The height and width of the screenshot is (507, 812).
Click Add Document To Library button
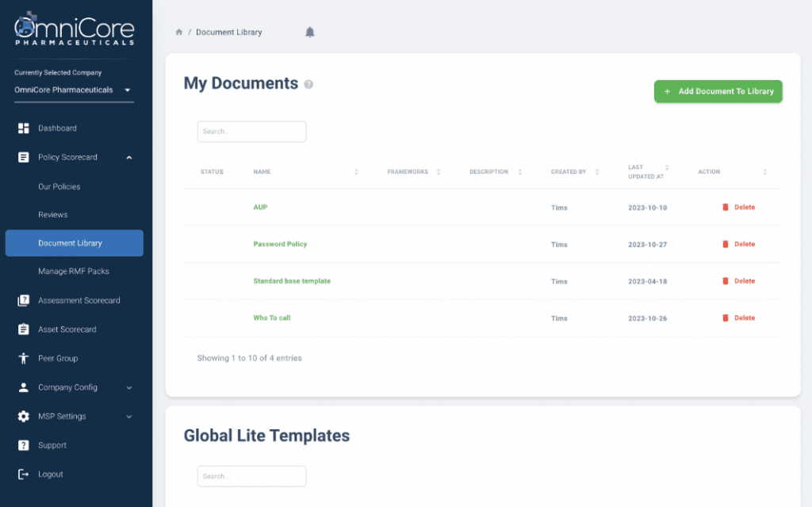[718, 91]
